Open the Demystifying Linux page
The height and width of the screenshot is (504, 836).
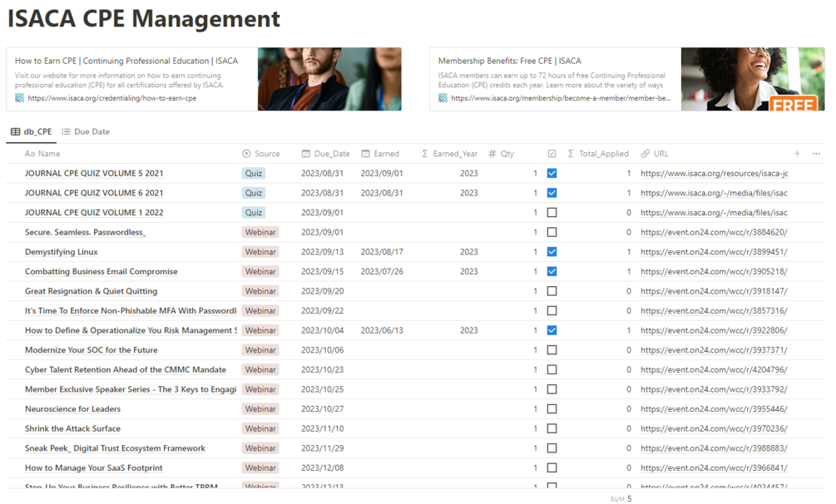(x=62, y=252)
